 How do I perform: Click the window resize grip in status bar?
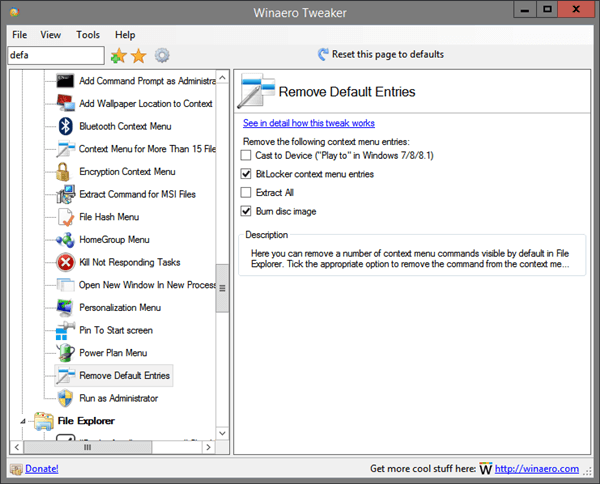587,472
